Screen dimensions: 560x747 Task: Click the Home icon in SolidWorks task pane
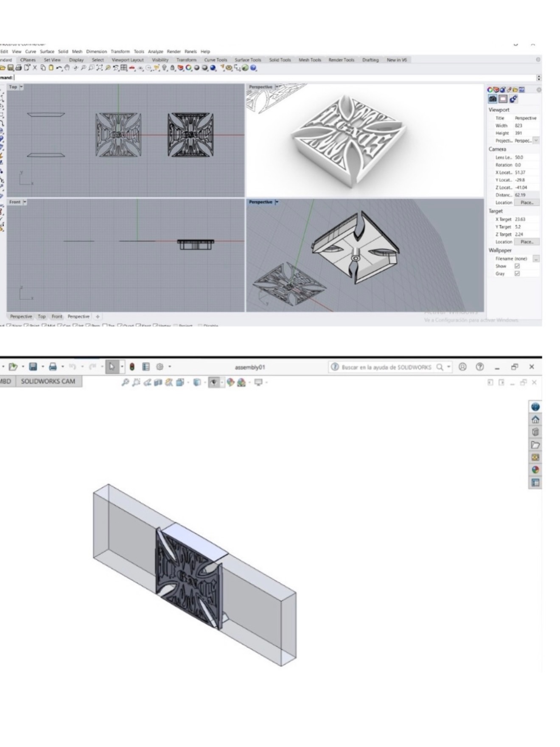535,420
